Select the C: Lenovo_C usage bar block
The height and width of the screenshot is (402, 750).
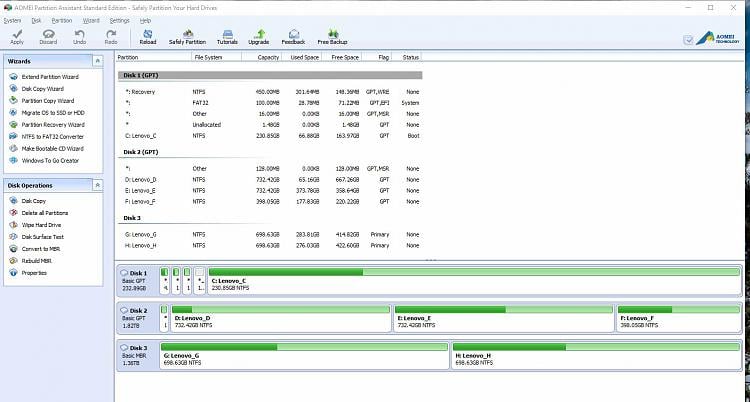(474, 280)
